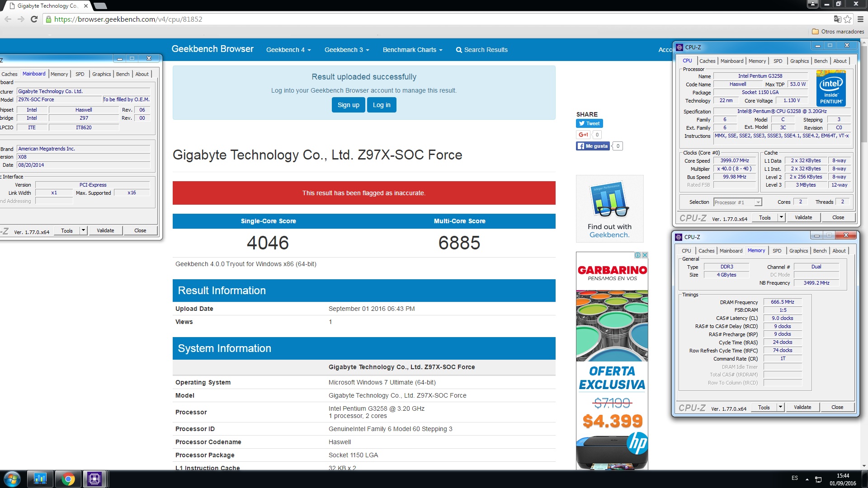
Task: Open the Otros marcadores bookmarks folder
Action: (838, 32)
